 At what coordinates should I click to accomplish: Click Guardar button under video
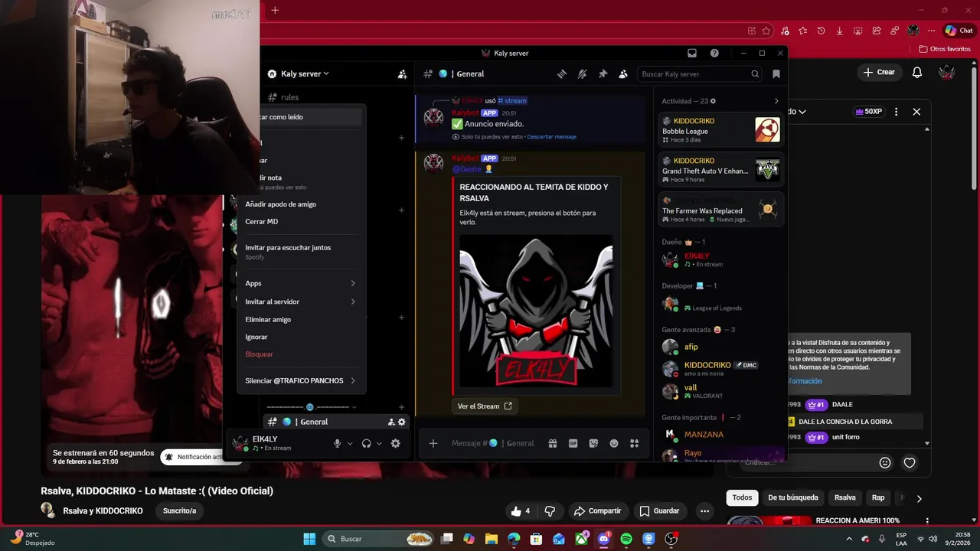click(x=659, y=510)
